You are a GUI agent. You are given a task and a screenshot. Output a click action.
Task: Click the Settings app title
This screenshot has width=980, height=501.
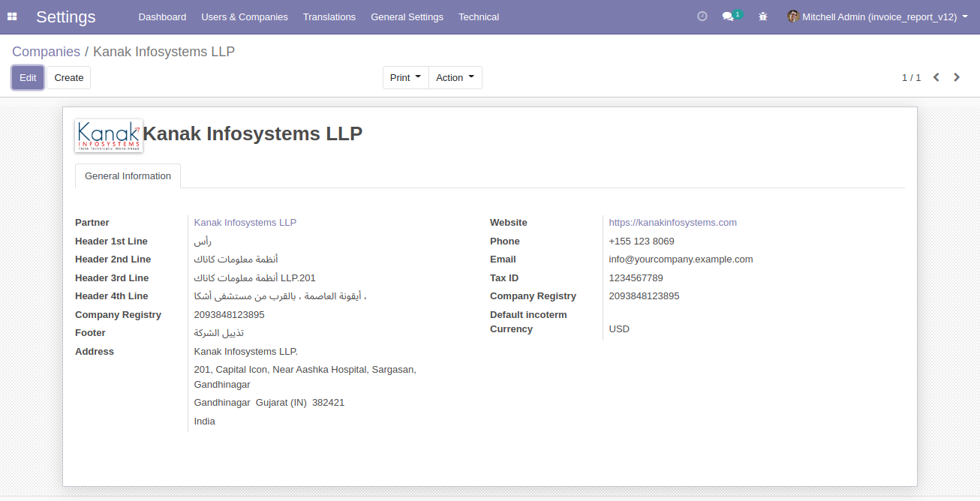pyautogui.click(x=66, y=16)
